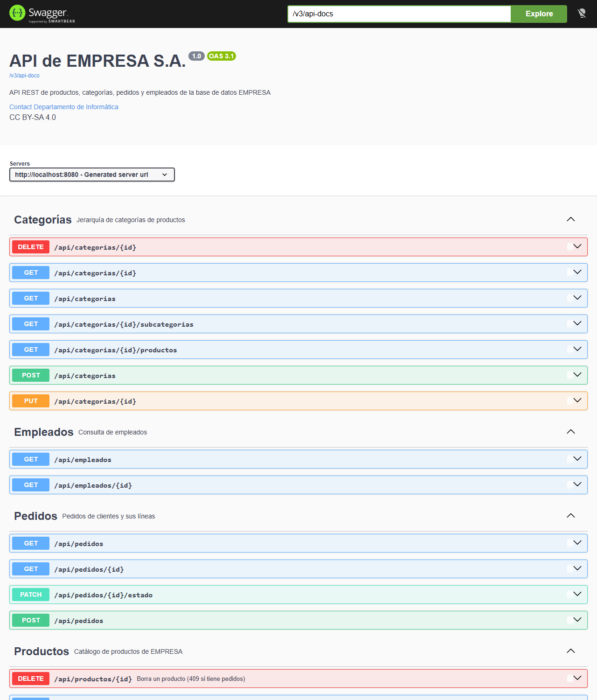Open Contact Departamento de Informática link
This screenshot has width=597, height=700.
[x=64, y=107]
